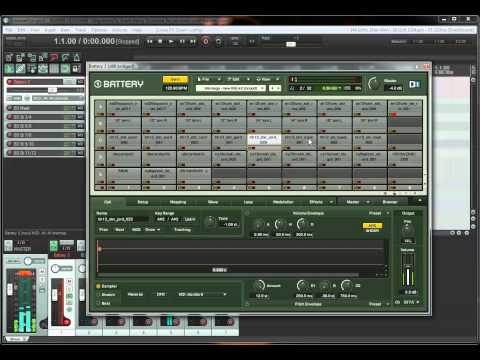Image resolution: width=480 pixels, height=360 pixels.
Task: Switch to Battery's Wave tab
Action: point(213,202)
